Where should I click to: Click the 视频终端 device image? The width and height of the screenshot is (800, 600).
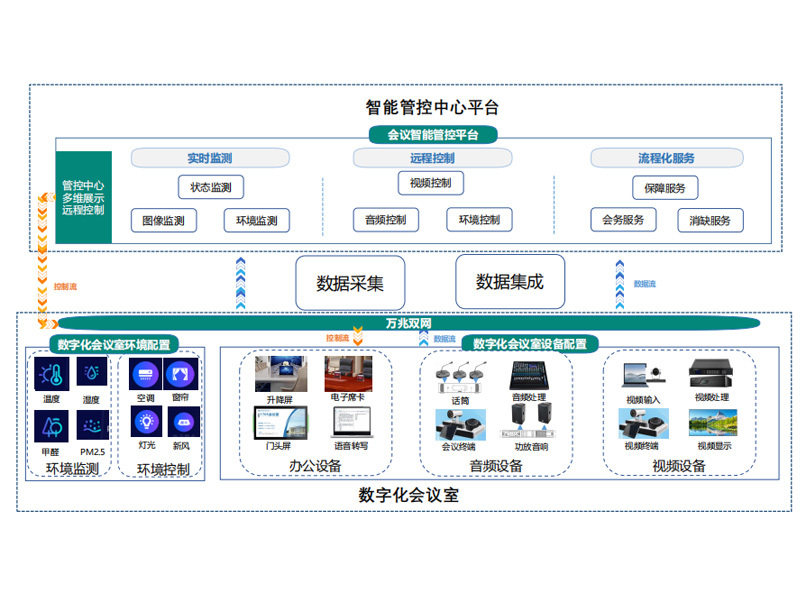point(644,424)
